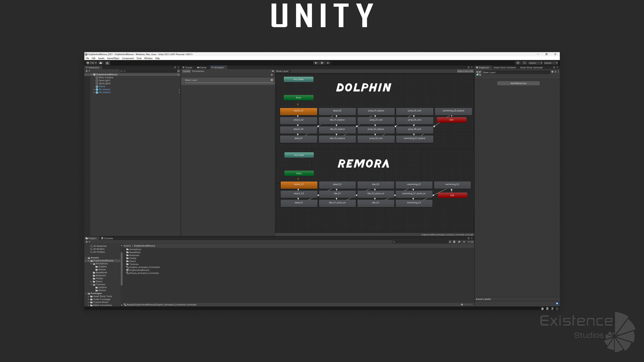Image resolution: width=644 pixels, height=362 pixels.
Task: Open the Layers dropdown in toolbar
Action: click(x=535, y=63)
